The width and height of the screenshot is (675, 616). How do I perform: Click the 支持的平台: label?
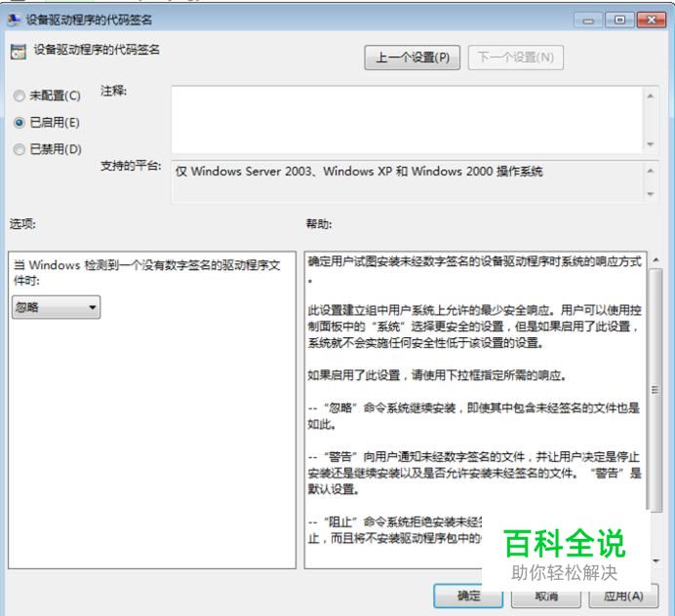[131, 166]
